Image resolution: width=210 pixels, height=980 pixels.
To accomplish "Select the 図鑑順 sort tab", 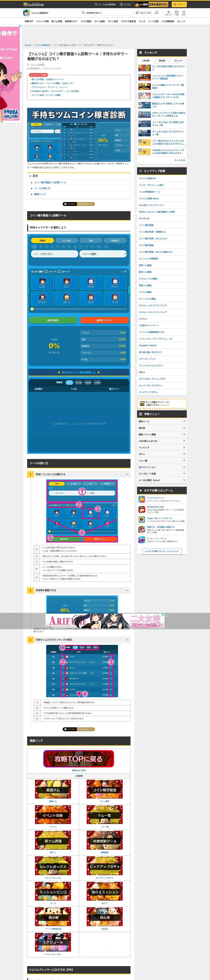I will click(43, 240).
